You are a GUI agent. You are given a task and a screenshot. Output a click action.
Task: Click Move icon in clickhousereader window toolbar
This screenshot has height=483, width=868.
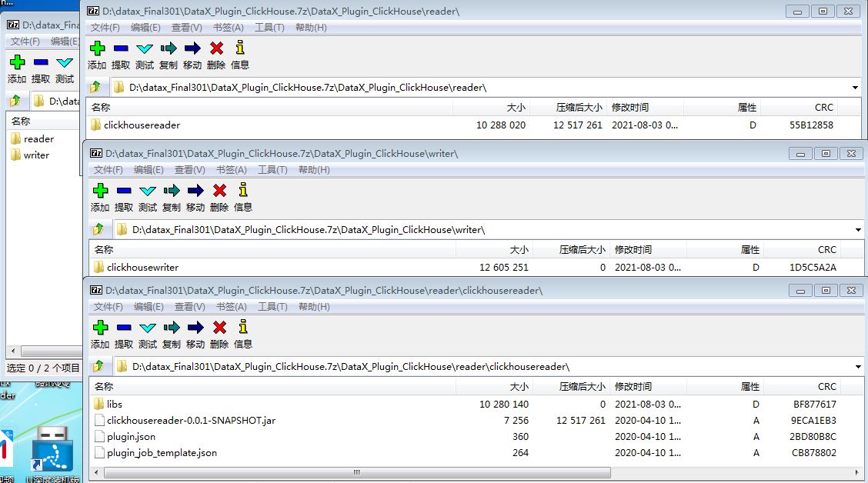click(x=195, y=327)
